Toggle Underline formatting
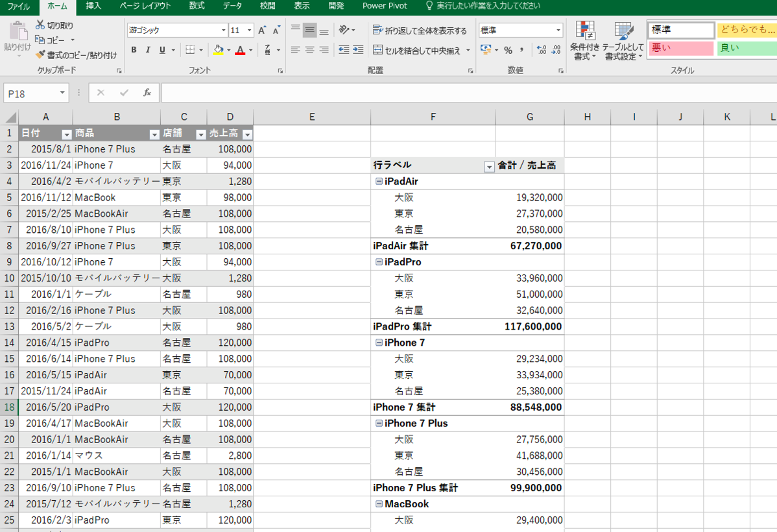 [x=162, y=50]
